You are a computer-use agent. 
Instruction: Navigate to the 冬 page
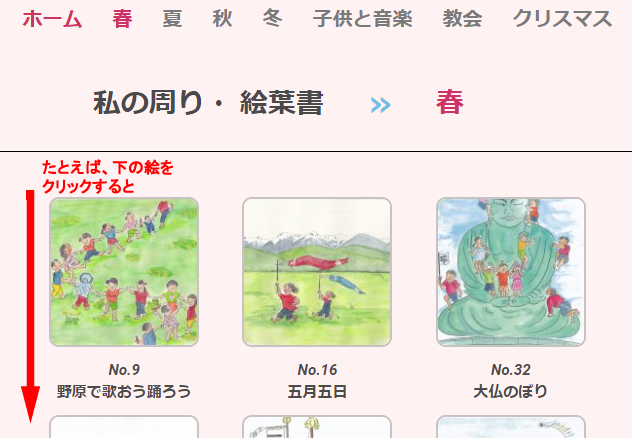tap(272, 19)
